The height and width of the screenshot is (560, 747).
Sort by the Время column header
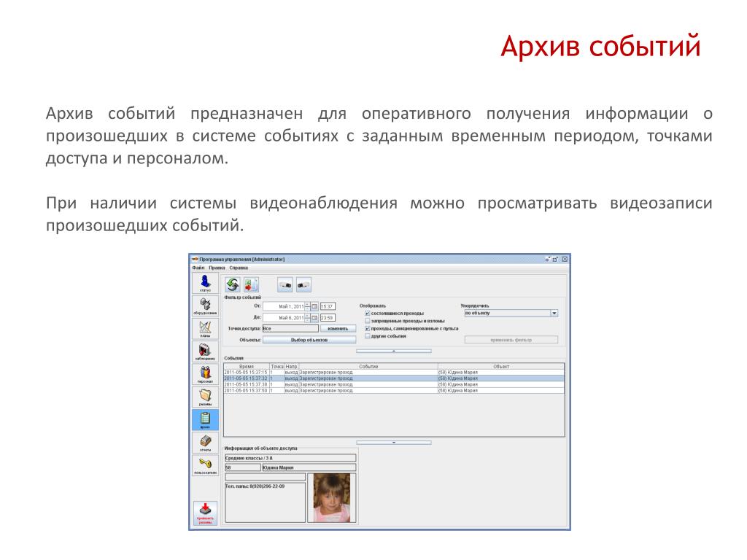click(x=247, y=367)
